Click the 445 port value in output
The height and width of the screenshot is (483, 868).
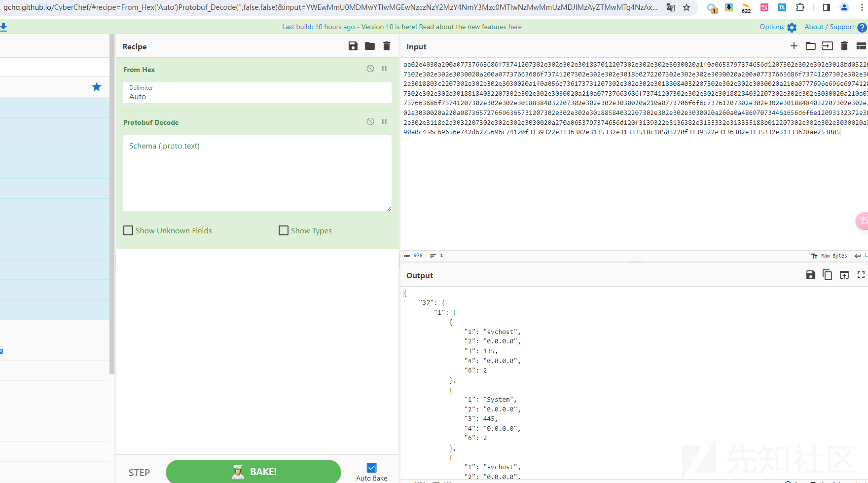point(489,418)
